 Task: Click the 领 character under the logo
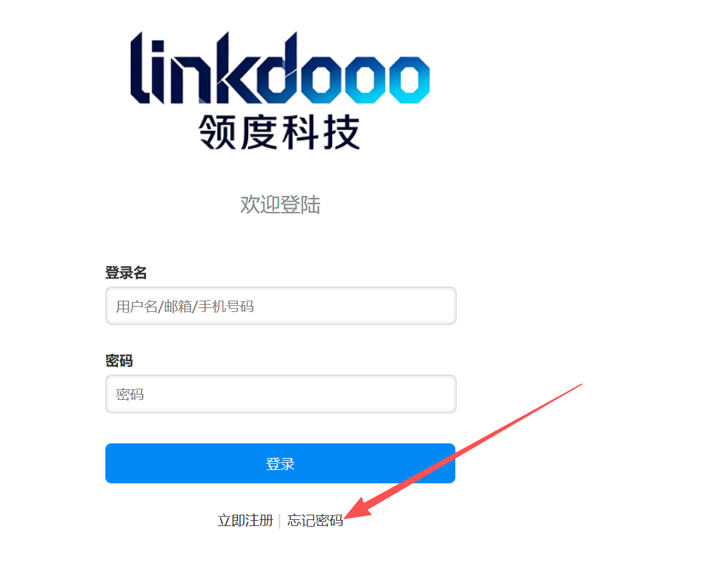217,133
